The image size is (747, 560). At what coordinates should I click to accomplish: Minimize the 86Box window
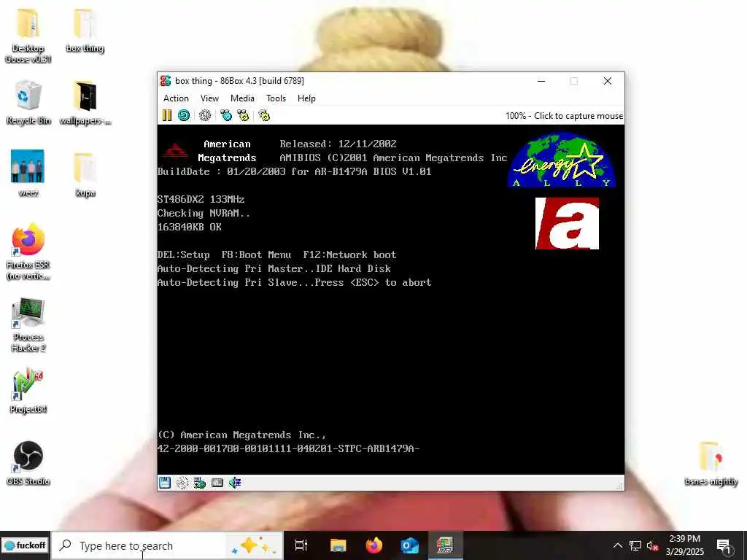pos(541,81)
